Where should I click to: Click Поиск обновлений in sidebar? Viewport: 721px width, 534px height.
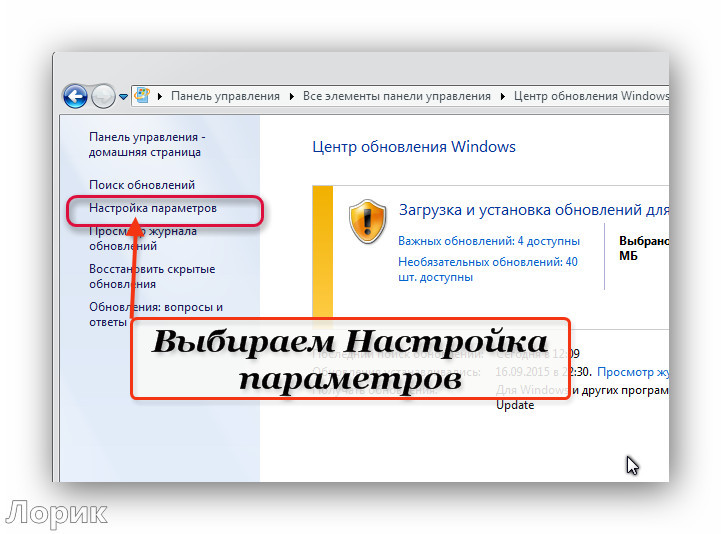point(142,185)
